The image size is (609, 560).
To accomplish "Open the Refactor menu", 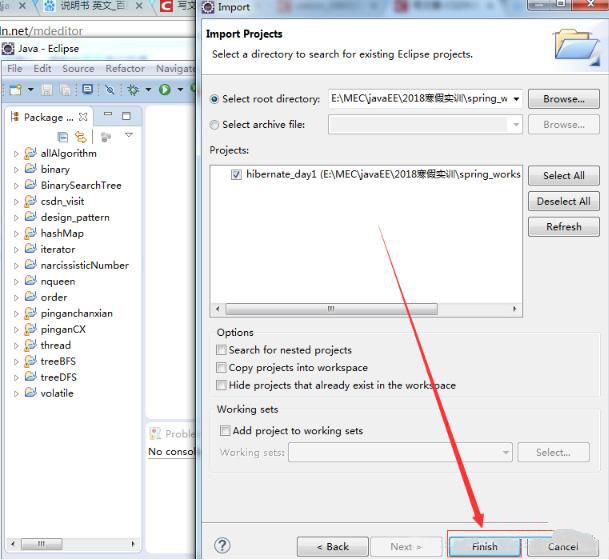I will click(125, 68).
